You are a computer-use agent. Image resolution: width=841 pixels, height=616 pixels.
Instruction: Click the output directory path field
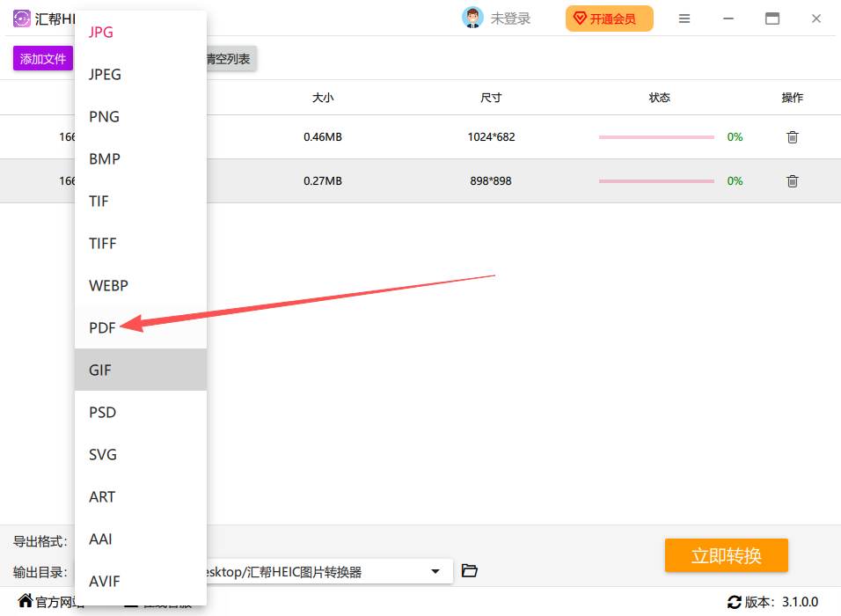click(329, 571)
